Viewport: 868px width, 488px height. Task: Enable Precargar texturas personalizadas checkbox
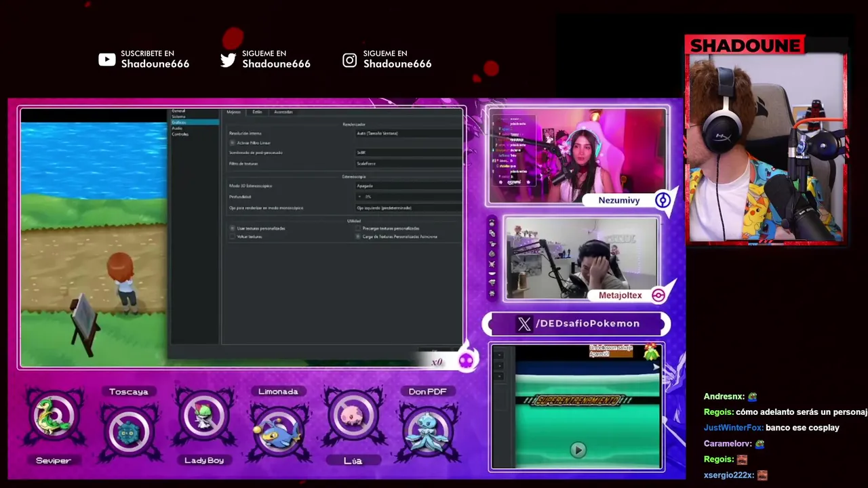click(x=358, y=228)
